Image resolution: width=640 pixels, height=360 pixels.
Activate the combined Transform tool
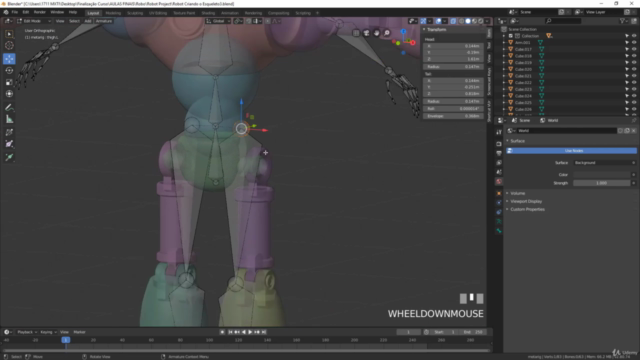(x=9, y=94)
